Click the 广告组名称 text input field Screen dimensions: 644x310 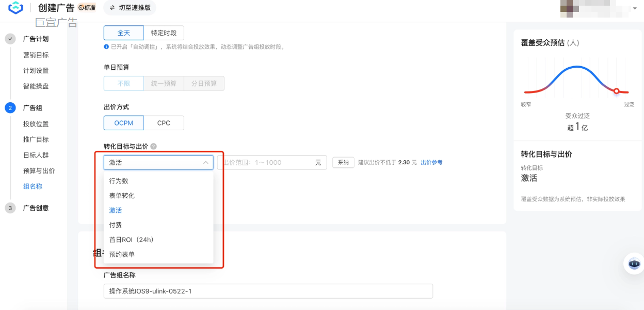point(268,291)
